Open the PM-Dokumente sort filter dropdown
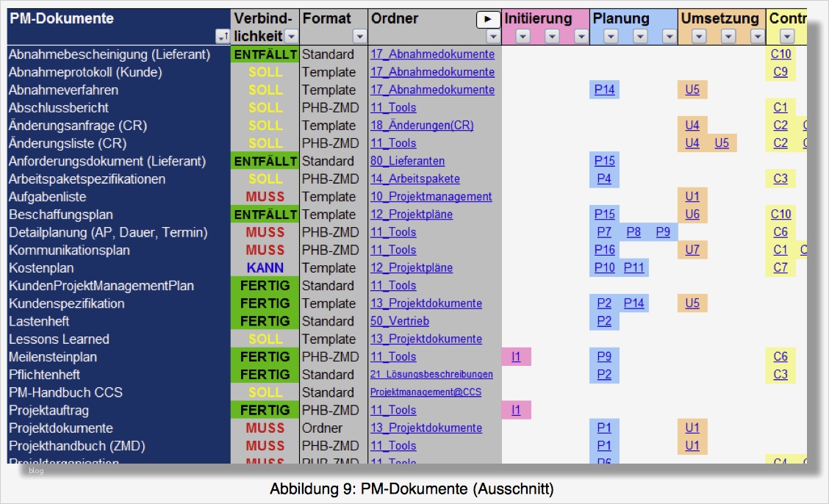 point(223,37)
